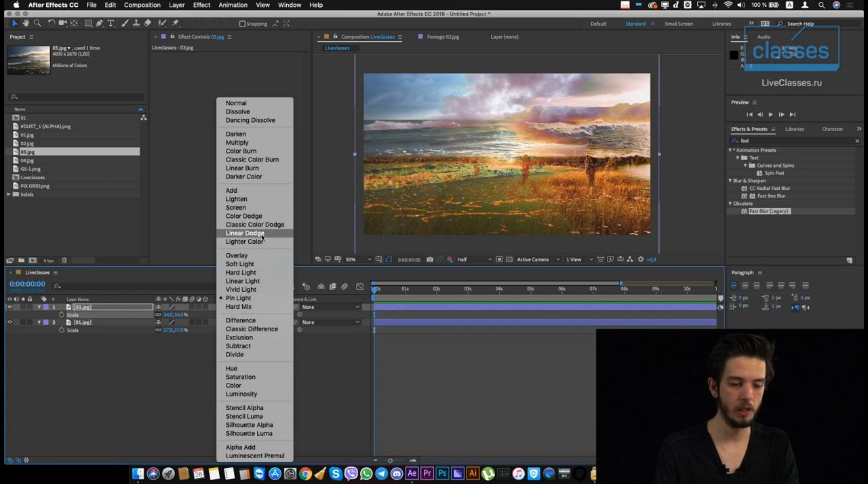The height and width of the screenshot is (484, 868).
Task: Click the Scale value 27,0% on layer 2
Action: (175, 330)
